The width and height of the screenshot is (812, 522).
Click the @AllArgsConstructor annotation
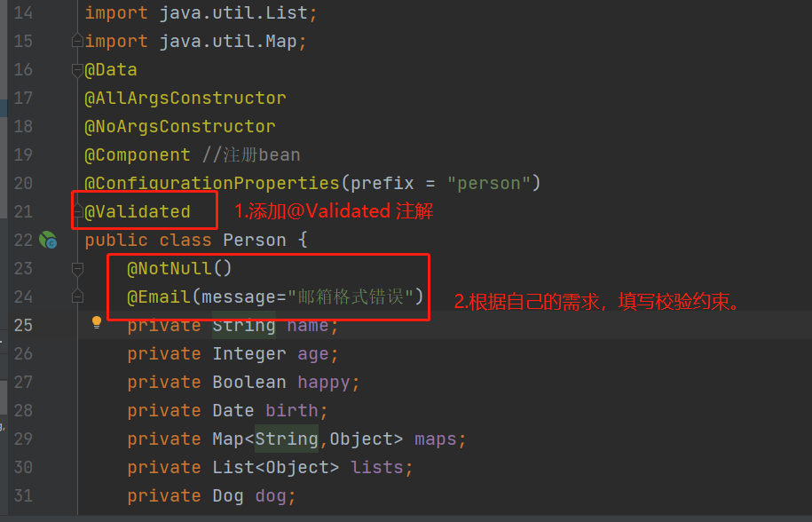point(185,98)
